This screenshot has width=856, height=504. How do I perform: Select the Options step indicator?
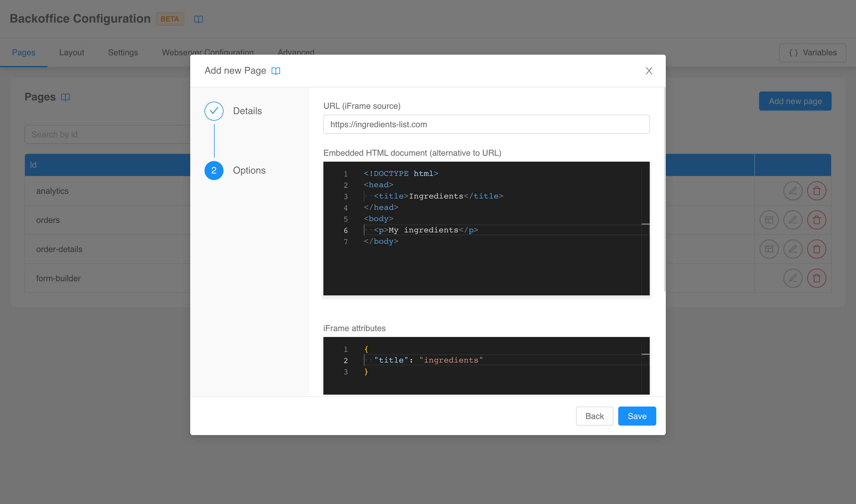(x=214, y=171)
